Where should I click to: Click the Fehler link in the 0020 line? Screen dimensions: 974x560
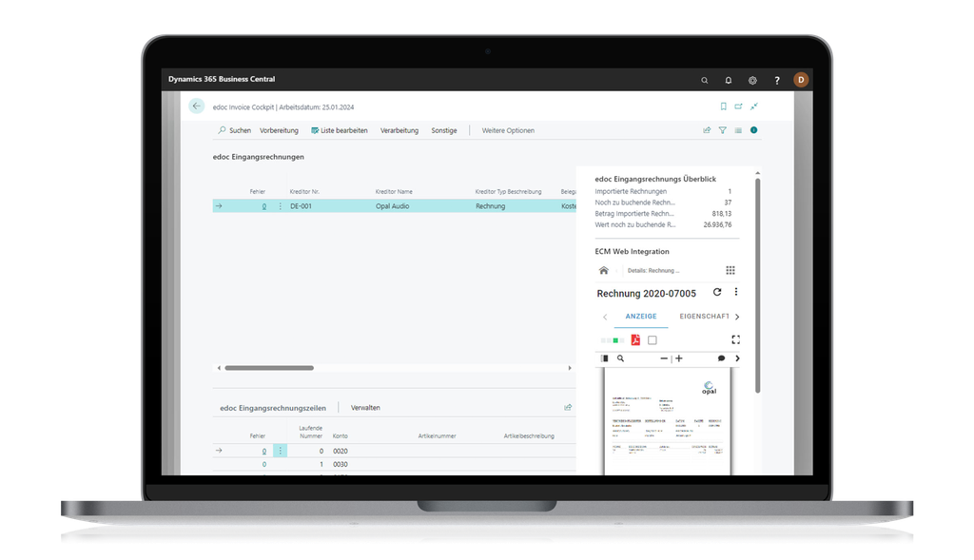coord(264,452)
